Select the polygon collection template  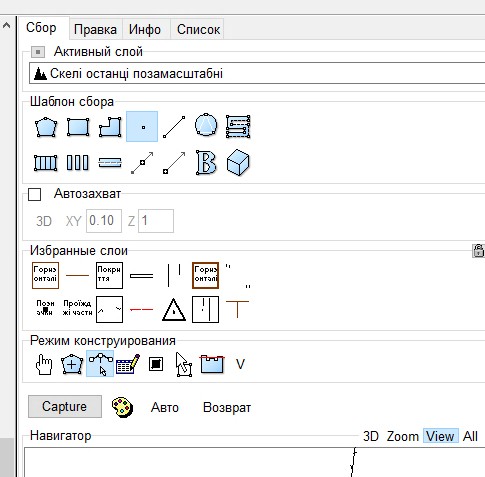[x=46, y=127]
